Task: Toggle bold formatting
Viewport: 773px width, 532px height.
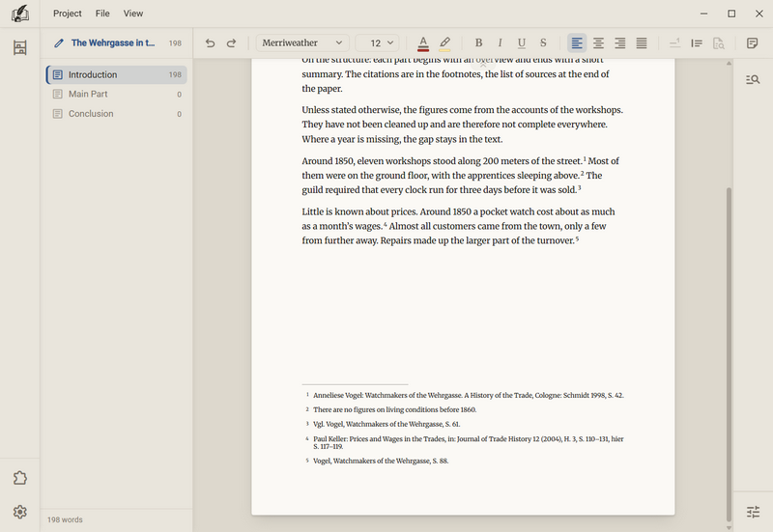Action: pyautogui.click(x=478, y=42)
